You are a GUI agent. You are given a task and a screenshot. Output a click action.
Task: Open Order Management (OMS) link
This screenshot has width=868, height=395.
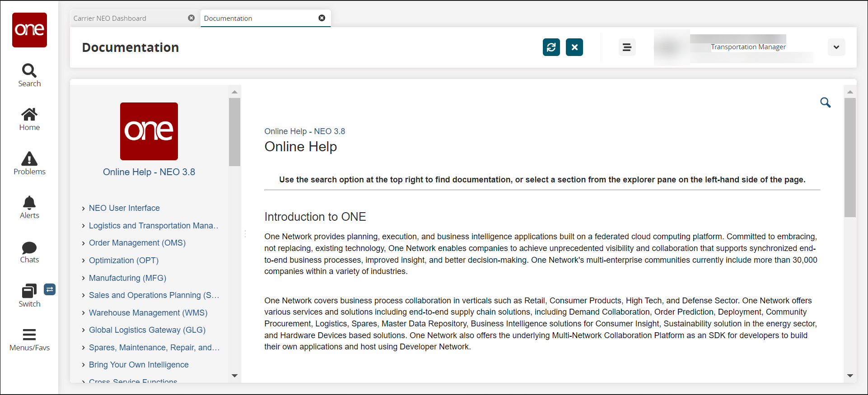coord(137,243)
